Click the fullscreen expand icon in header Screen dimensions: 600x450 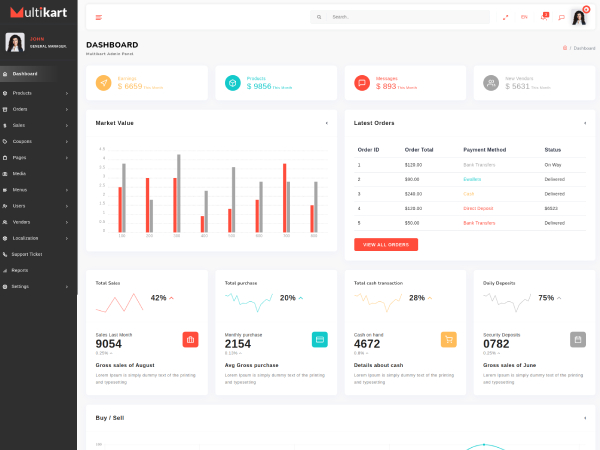pos(505,17)
